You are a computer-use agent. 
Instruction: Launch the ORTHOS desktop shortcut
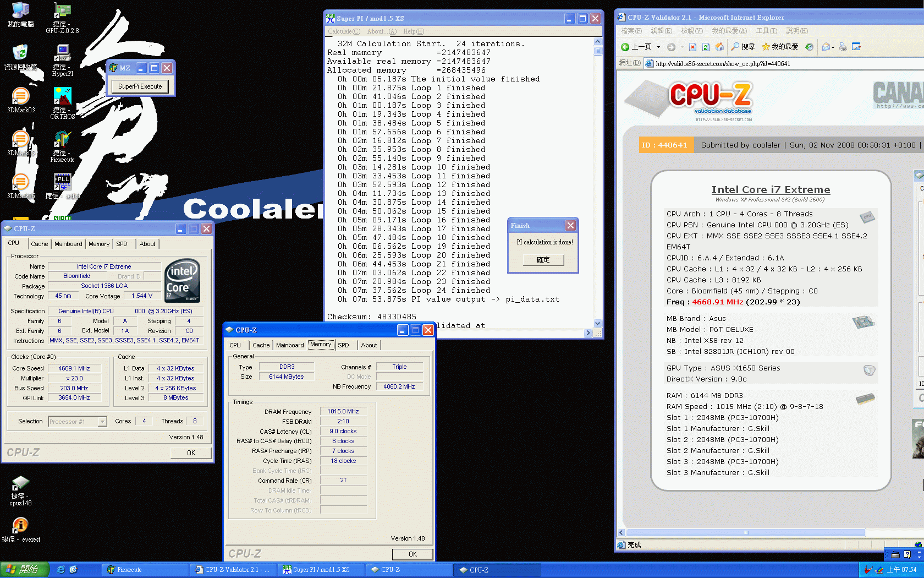click(62, 103)
